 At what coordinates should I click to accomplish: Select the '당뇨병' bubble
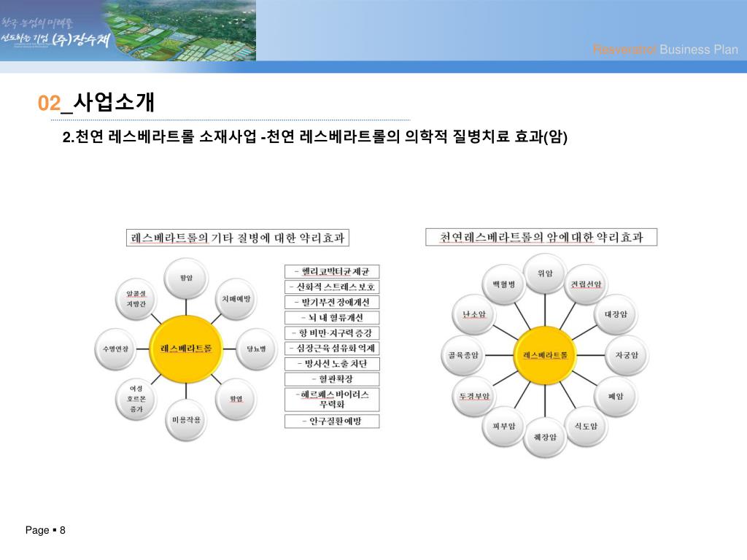coord(256,349)
